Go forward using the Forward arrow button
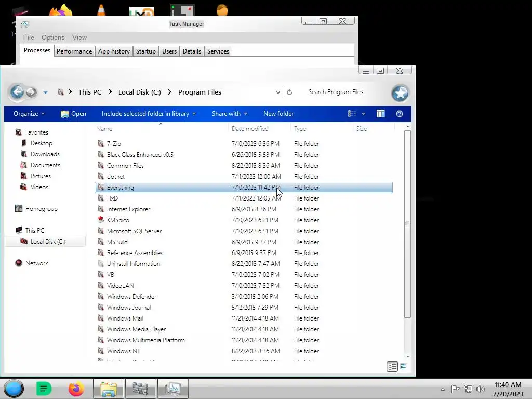Image resolution: width=532 pixels, height=399 pixels. pyautogui.click(x=31, y=92)
